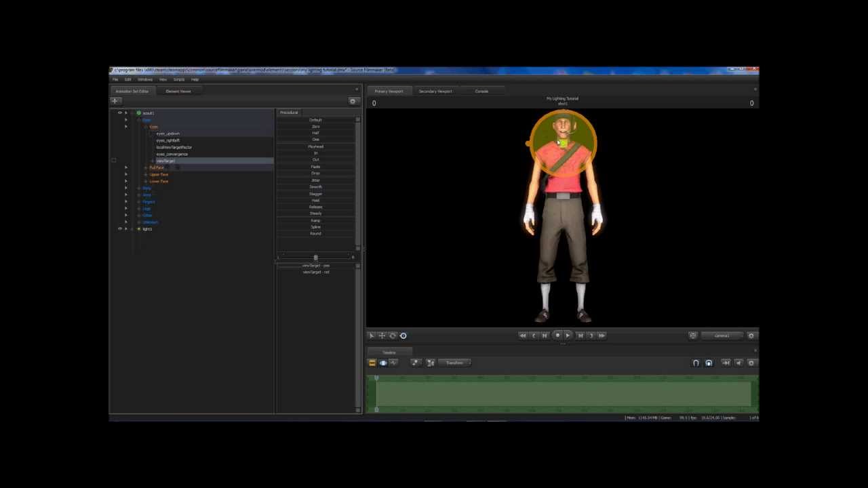
Task: Step to next frame in playback controls
Action: pyautogui.click(x=591, y=335)
